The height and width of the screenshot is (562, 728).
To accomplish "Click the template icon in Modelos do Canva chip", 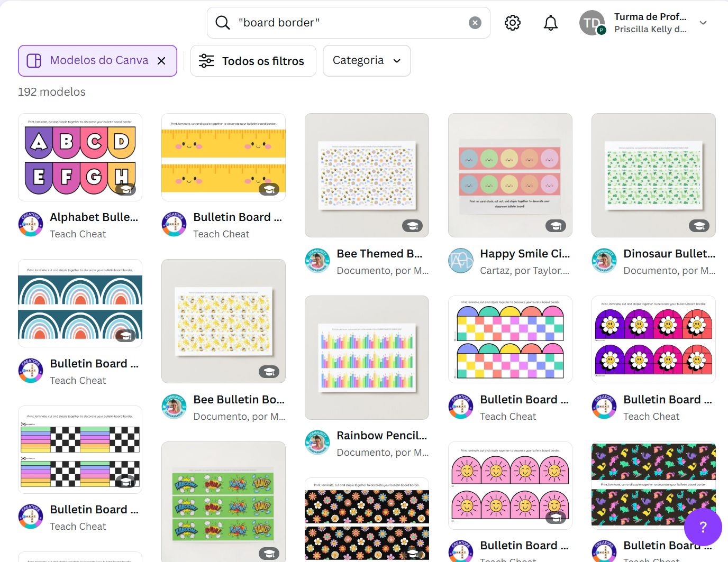I will pos(34,61).
